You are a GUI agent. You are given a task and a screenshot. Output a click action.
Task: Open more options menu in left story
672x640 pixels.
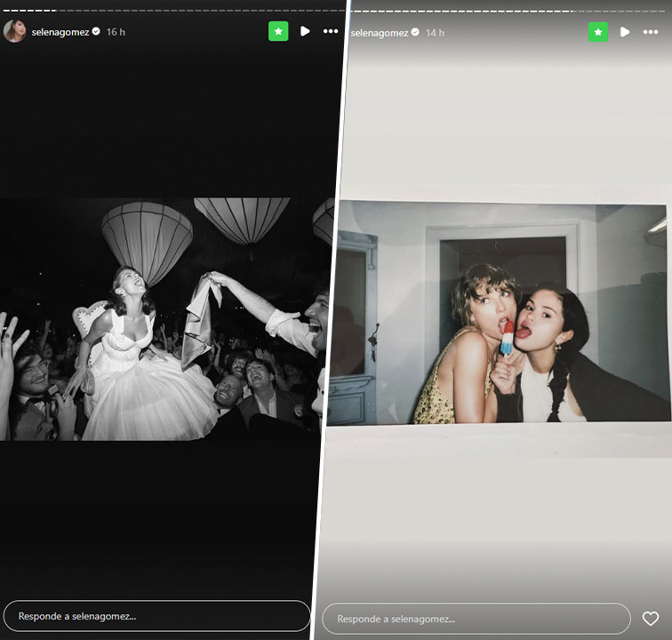pos(331,31)
